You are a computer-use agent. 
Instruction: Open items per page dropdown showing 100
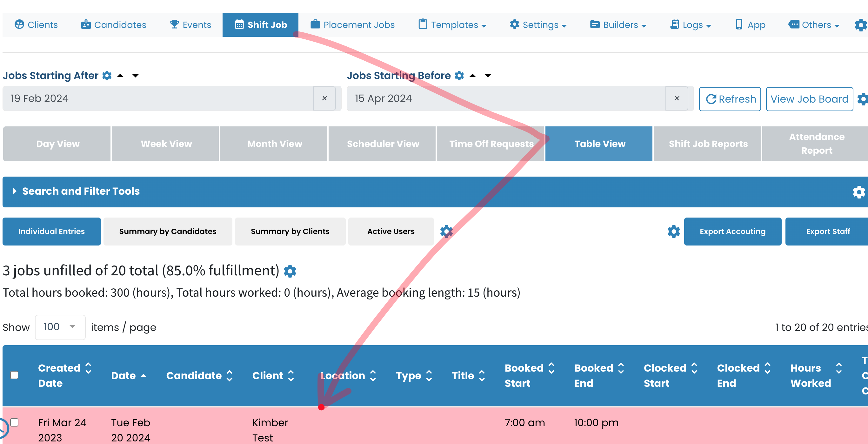pos(60,327)
